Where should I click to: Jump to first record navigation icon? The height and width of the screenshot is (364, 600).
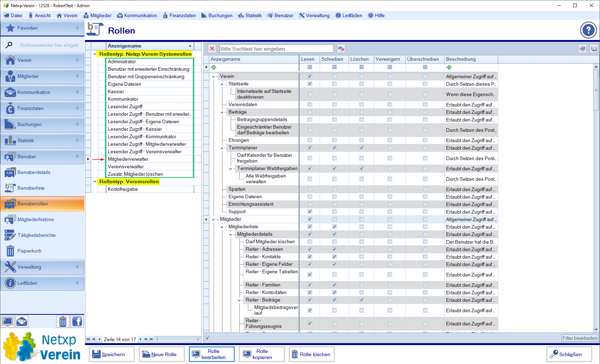88,339
